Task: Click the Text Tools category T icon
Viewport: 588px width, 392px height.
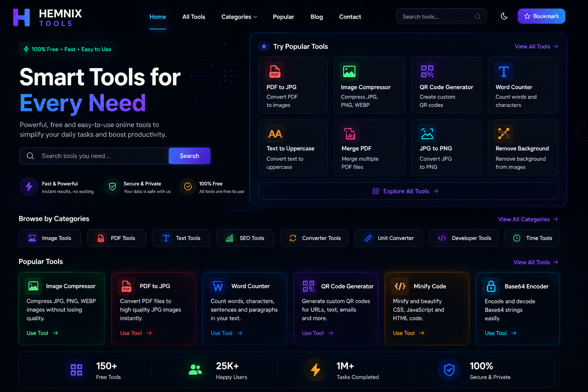Action: [166, 238]
